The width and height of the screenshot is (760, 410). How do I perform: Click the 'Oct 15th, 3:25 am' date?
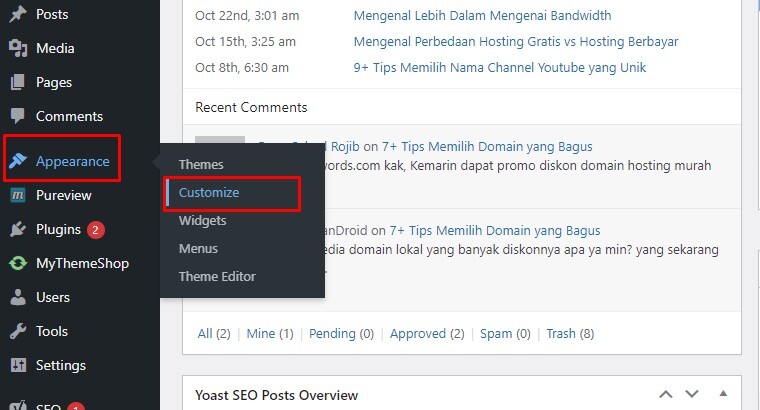pos(245,42)
